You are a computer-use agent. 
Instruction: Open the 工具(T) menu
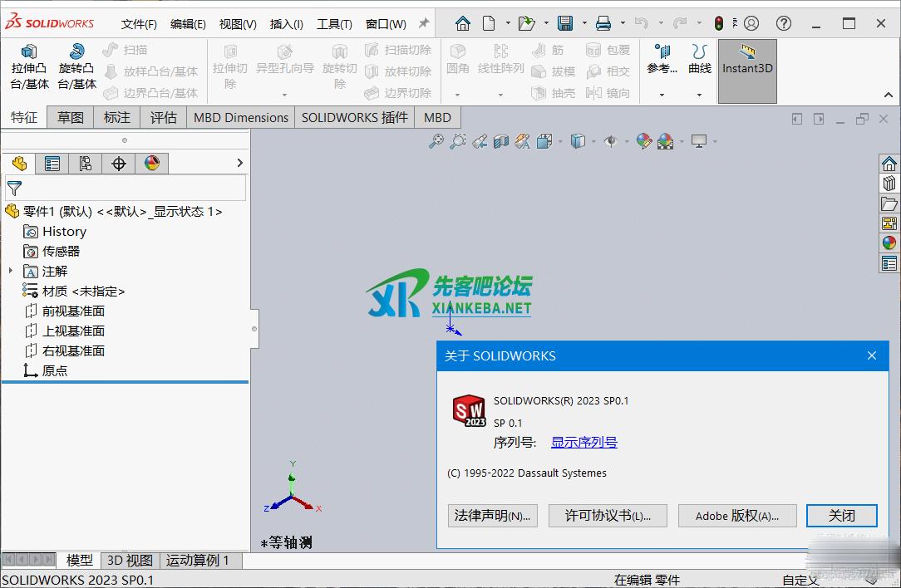[334, 24]
